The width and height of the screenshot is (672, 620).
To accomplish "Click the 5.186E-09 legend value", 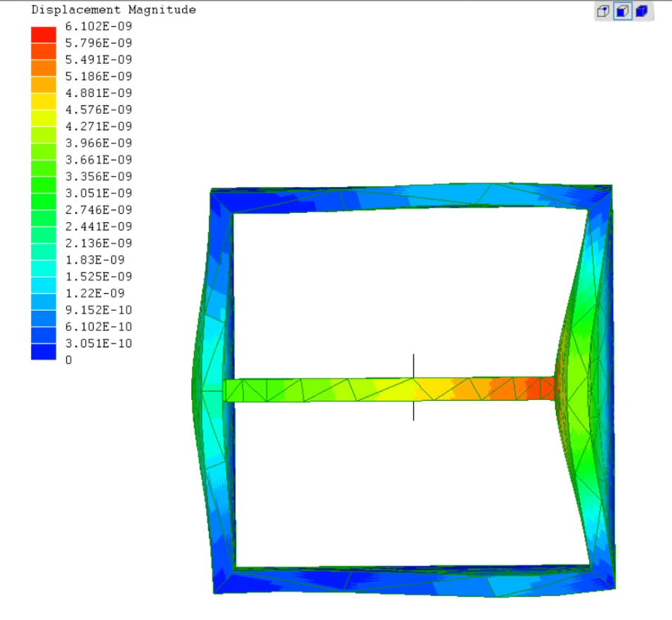I will tap(98, 77).
